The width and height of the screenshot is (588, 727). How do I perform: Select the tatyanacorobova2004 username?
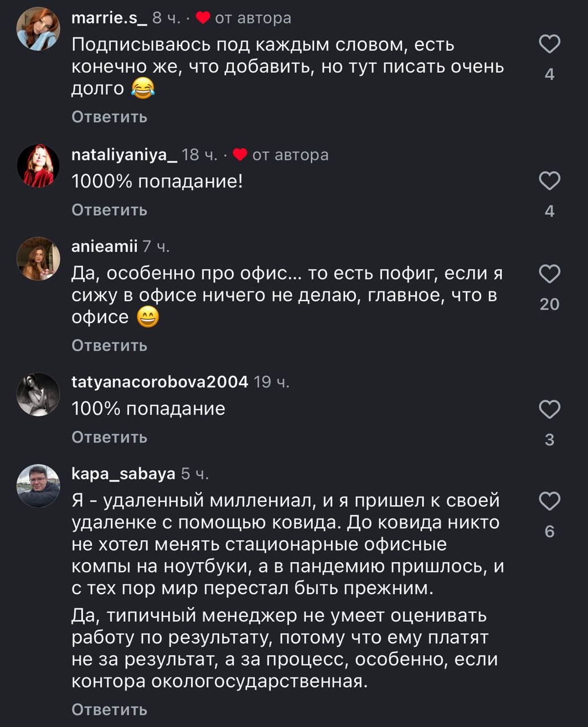(159, 382)
